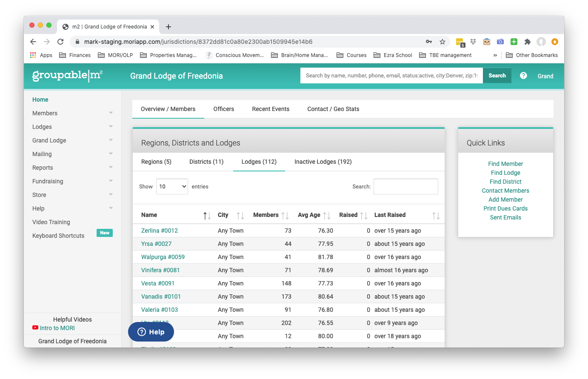Click the key password icon in address bar
This screenshot has height=379, width=588.
click(429, 42)
